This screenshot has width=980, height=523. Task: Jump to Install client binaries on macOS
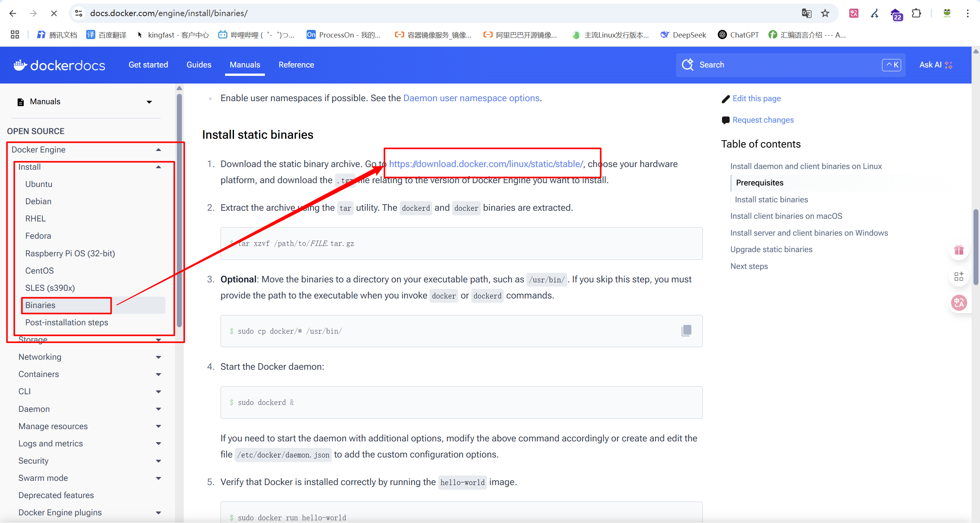click(786, 216)
